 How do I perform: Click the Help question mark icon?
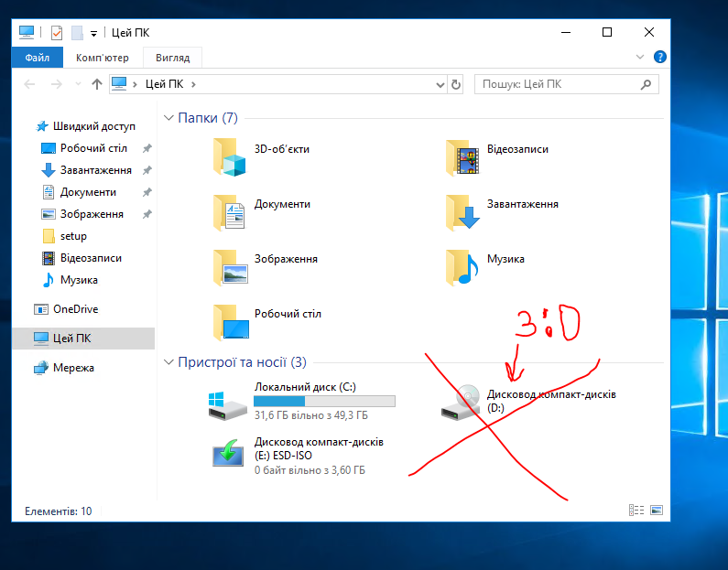click(659, 58)
